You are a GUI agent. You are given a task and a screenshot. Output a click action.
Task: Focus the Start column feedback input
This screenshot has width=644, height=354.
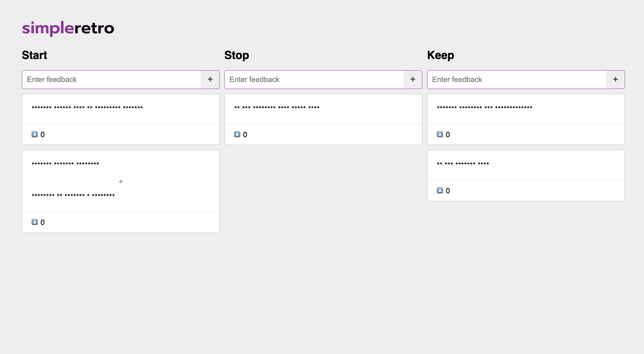click(111, 80)
